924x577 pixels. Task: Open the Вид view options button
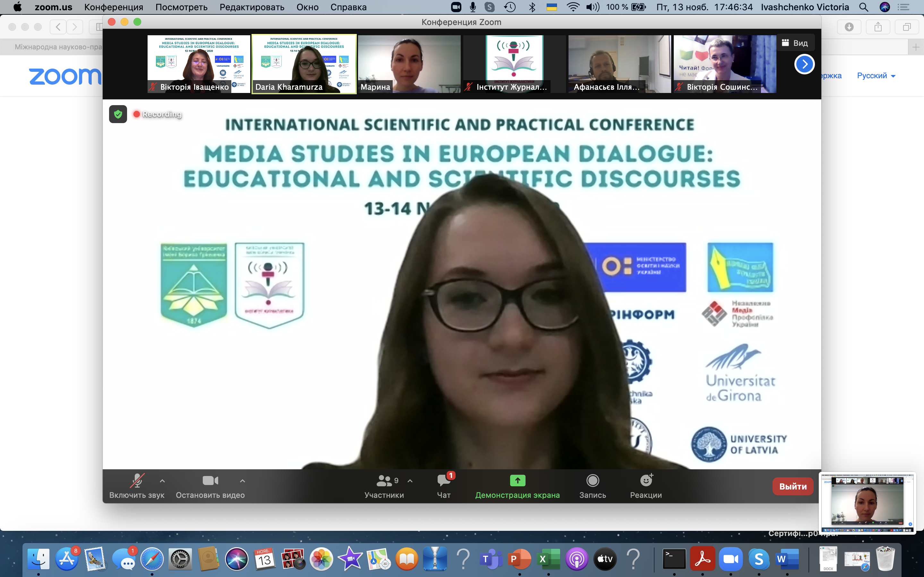click(795, 43)
